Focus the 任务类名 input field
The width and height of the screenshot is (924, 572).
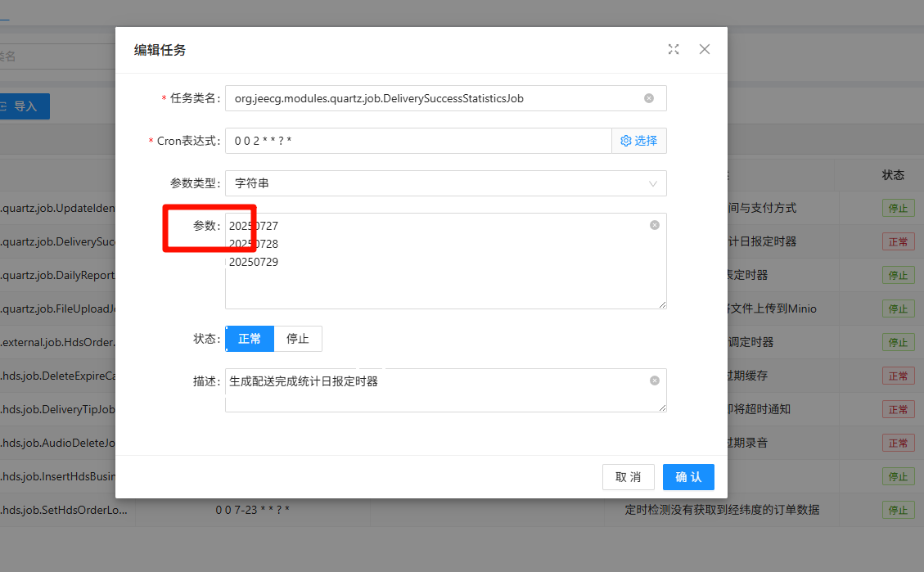pyautogui.click(x=445, y=98)
